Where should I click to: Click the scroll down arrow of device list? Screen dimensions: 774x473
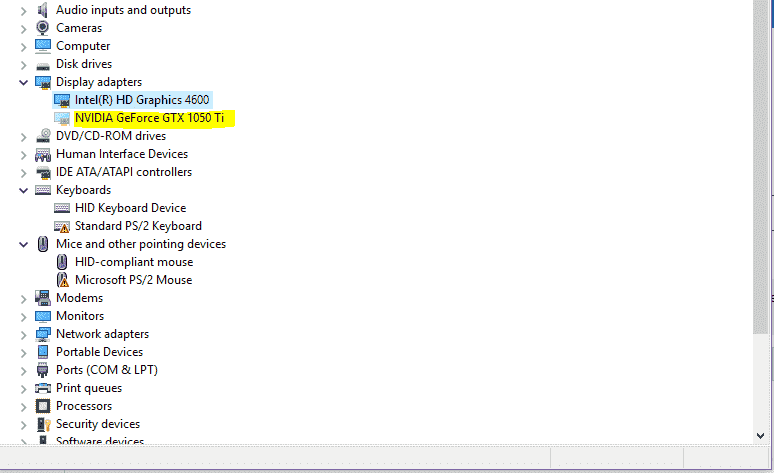(761, 436)
